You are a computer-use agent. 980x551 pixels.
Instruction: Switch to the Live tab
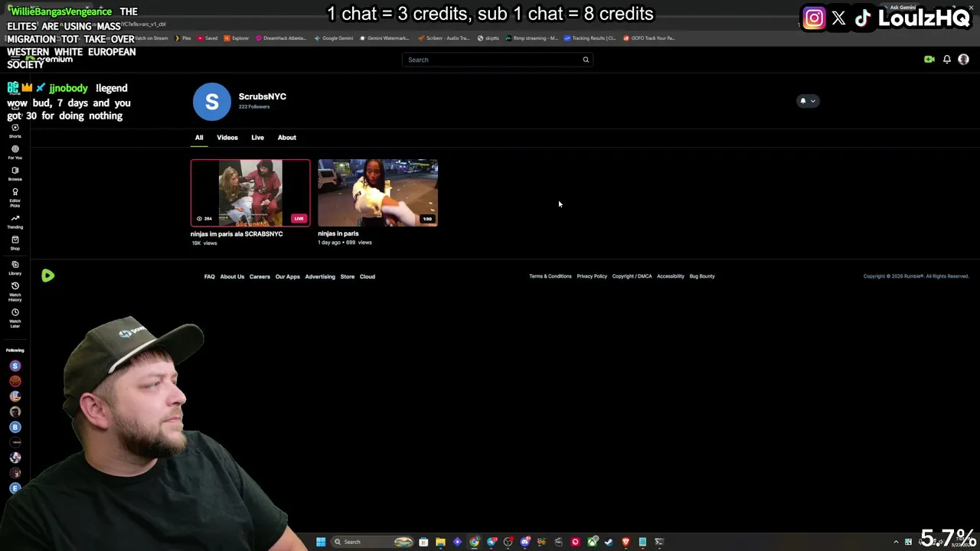click(257, 138)
